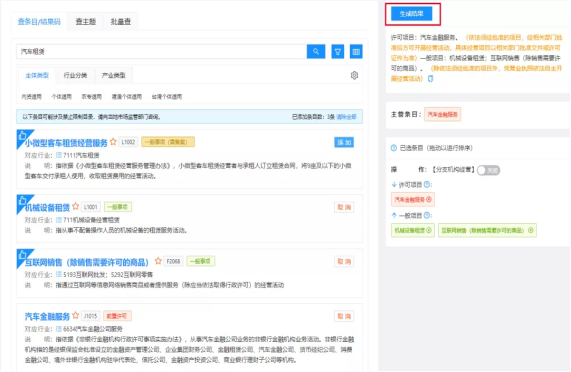Click help icon next to 许可项目

[427, 185]
